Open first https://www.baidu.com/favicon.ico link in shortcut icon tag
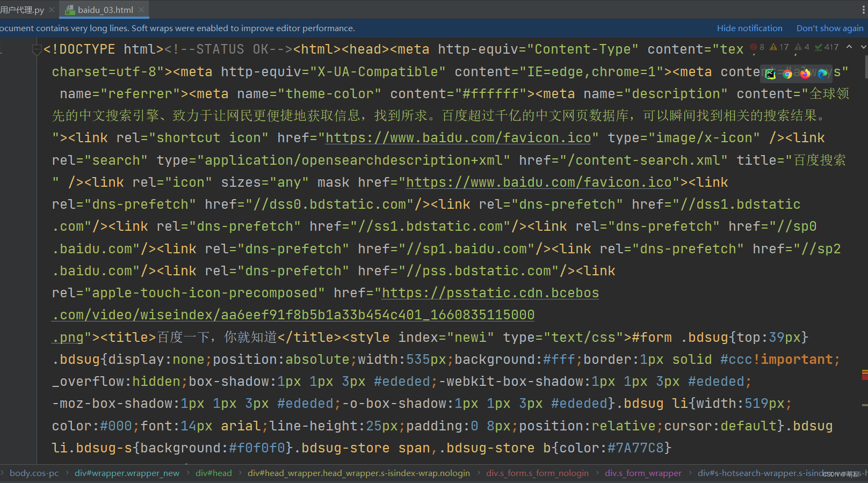 [x=458, y=138]
